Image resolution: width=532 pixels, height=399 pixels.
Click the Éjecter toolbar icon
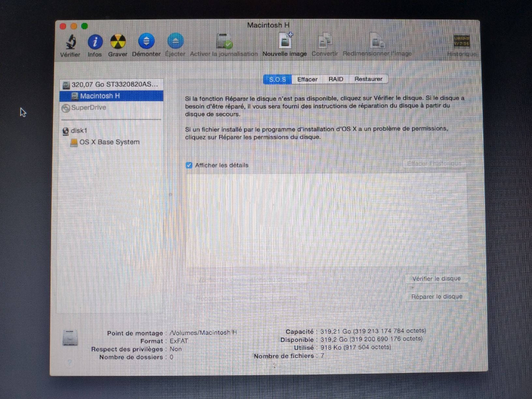[x=175, y=41]
